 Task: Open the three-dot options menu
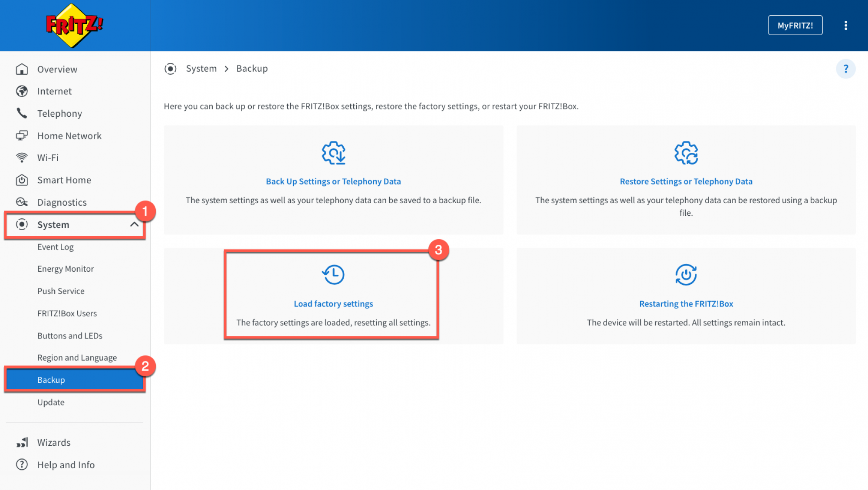845,25
